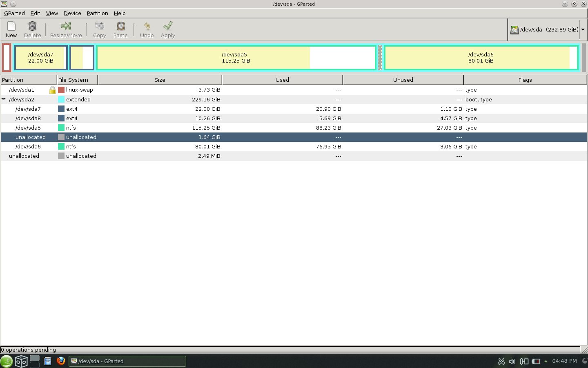Screen dimensions: 588x368
Task: Sort by the Used column header
Action: click(282, 80)
